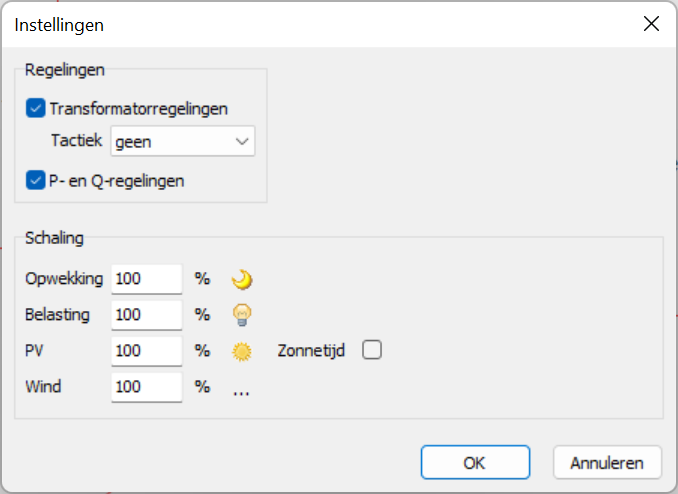Viewport: 678px width, 494px height.
Task: Click the sun icon next to PV
Action: (x=241, y=351)
